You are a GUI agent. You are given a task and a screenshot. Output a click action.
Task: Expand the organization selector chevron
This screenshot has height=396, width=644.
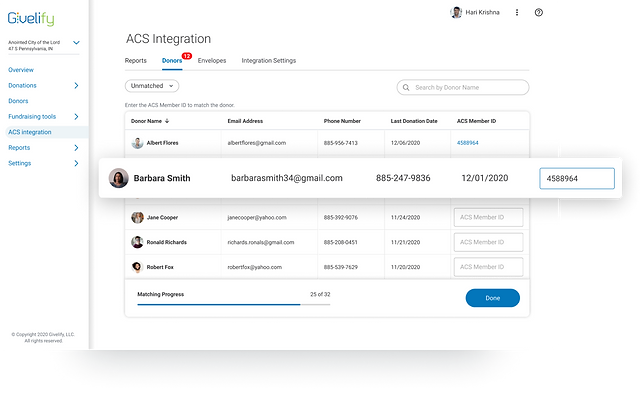click(76, 42)
